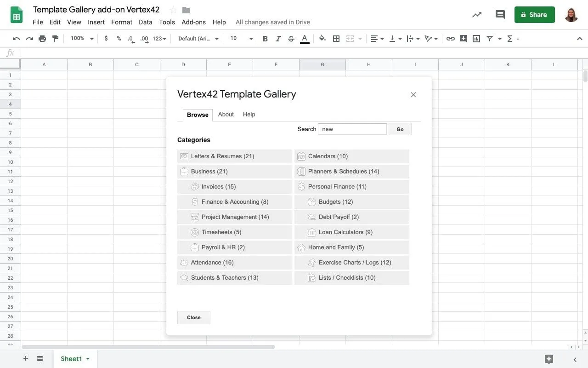The image size is (588, 368).
Task: Open the text color picker
Action: point(304,39)
